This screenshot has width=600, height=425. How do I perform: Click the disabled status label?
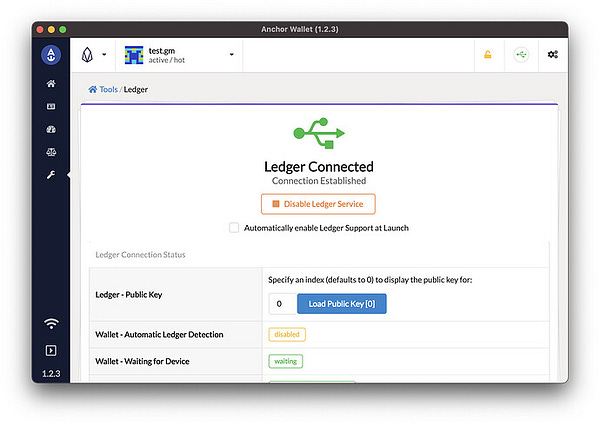[x=287, y=334]
